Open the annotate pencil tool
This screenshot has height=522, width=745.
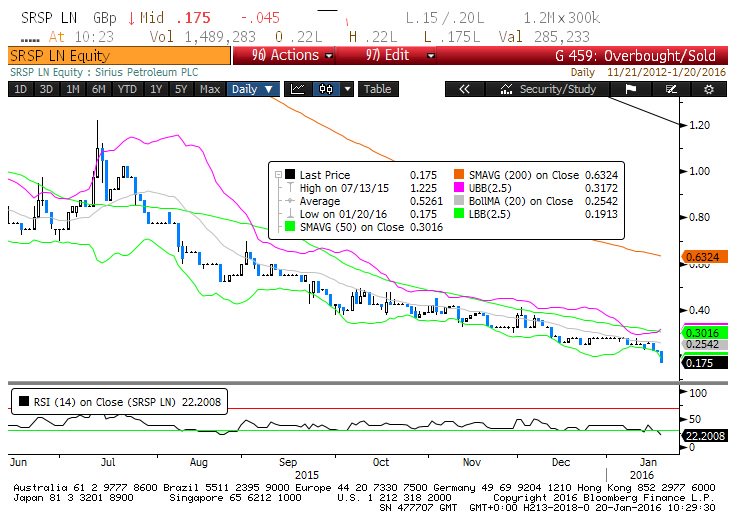pyautogui.click(x=670, y=89)
